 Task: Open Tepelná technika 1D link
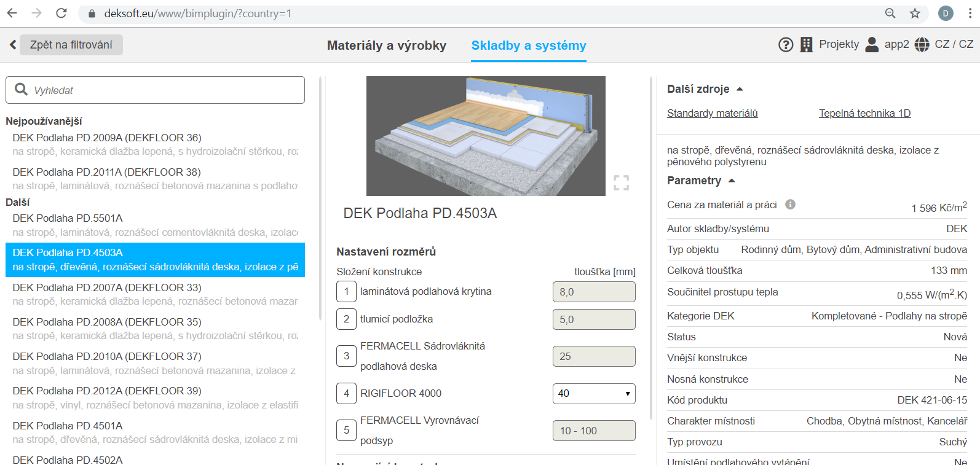864,113
